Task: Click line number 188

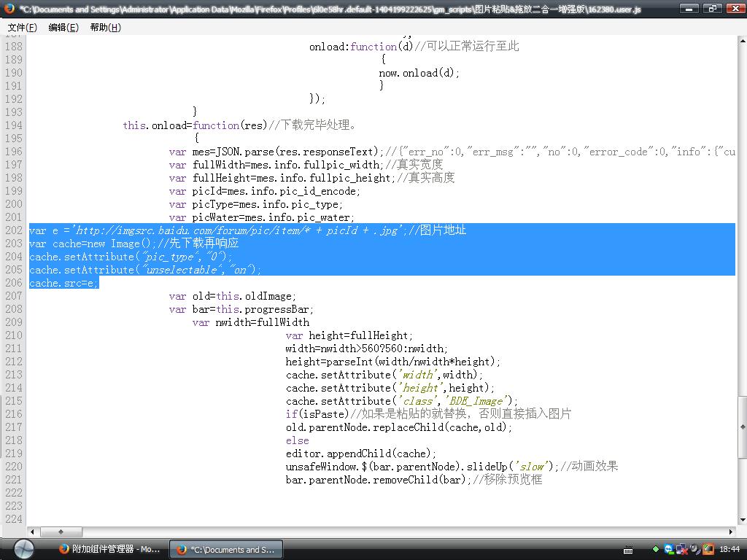Action: tap(14, 47)
